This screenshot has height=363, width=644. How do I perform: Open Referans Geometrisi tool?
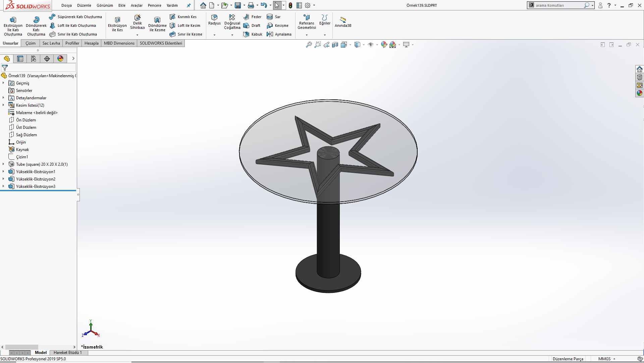tap(307, 22)
